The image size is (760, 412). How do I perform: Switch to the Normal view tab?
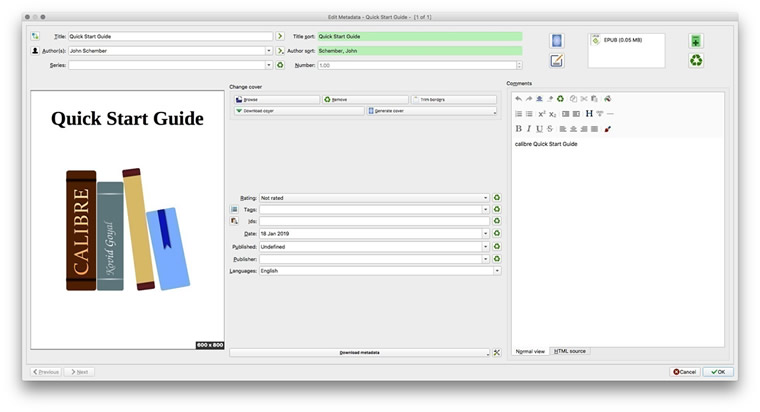click(530, 351)
